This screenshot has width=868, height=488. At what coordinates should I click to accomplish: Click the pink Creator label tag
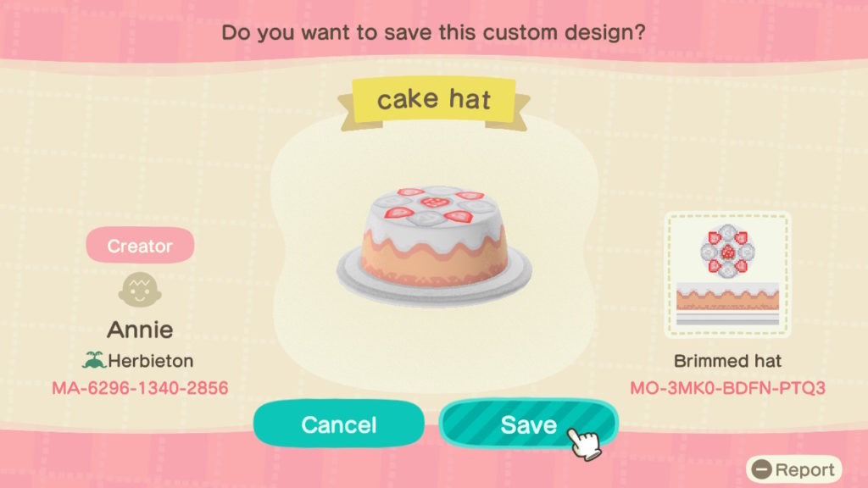click(140, 245)
